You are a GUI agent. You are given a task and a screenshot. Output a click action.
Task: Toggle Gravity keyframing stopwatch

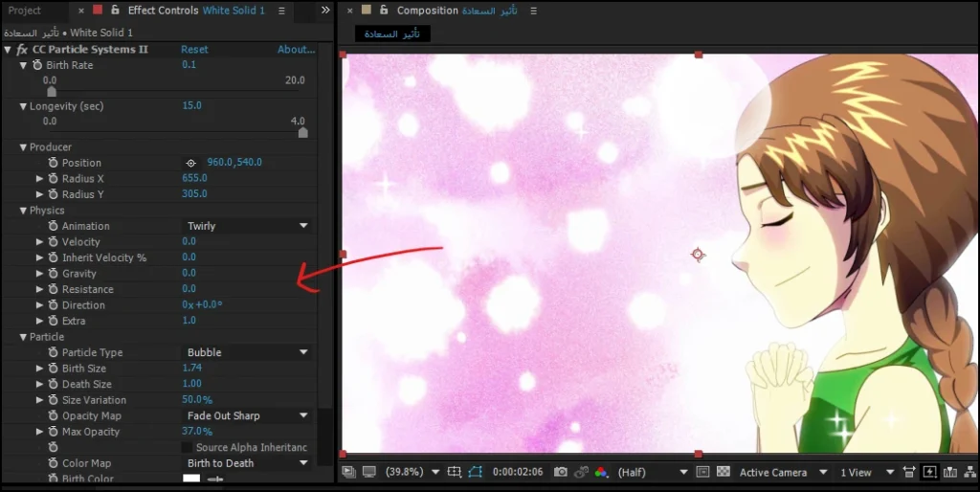coord(54,274)
